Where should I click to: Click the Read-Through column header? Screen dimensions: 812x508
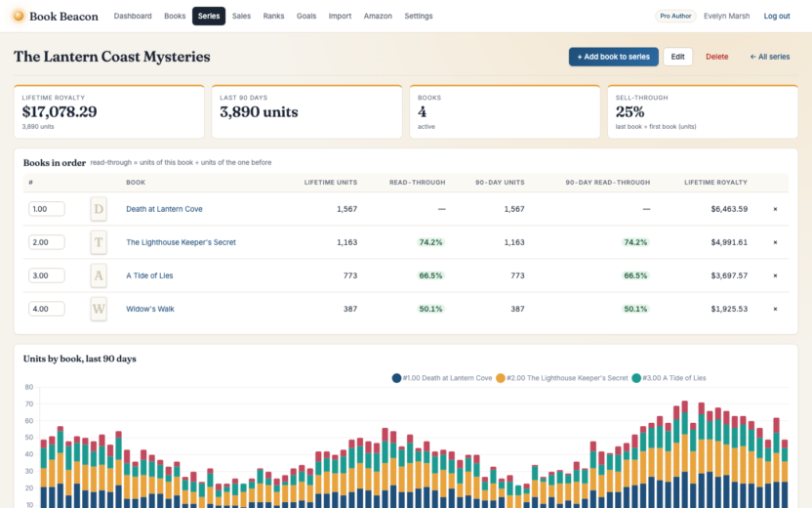418,183
